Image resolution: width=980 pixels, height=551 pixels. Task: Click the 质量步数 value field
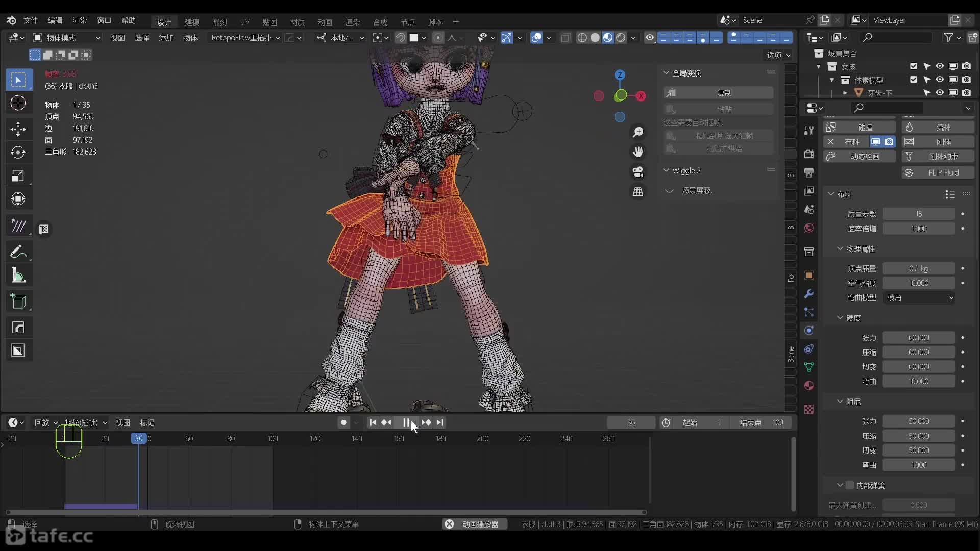[919, 214]
